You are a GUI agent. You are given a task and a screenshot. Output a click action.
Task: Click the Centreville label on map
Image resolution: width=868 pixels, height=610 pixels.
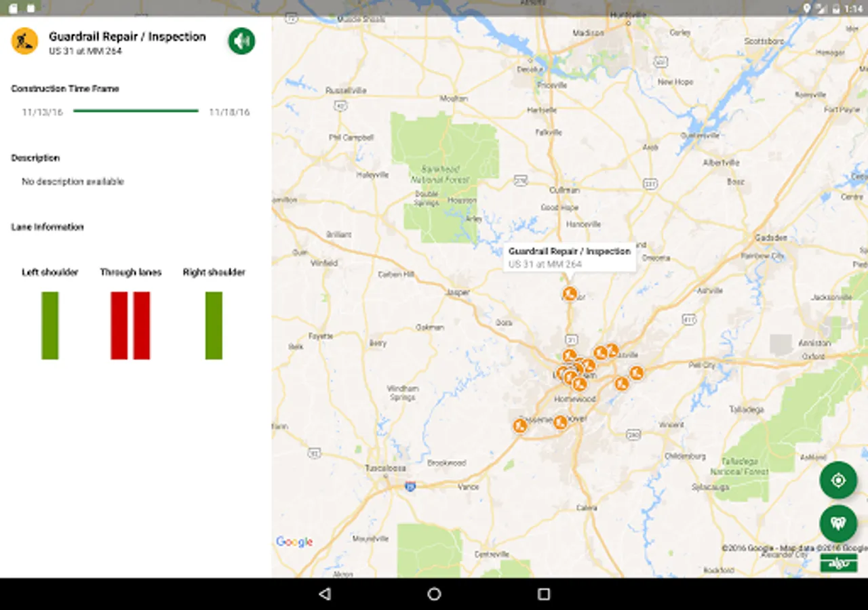492,554
